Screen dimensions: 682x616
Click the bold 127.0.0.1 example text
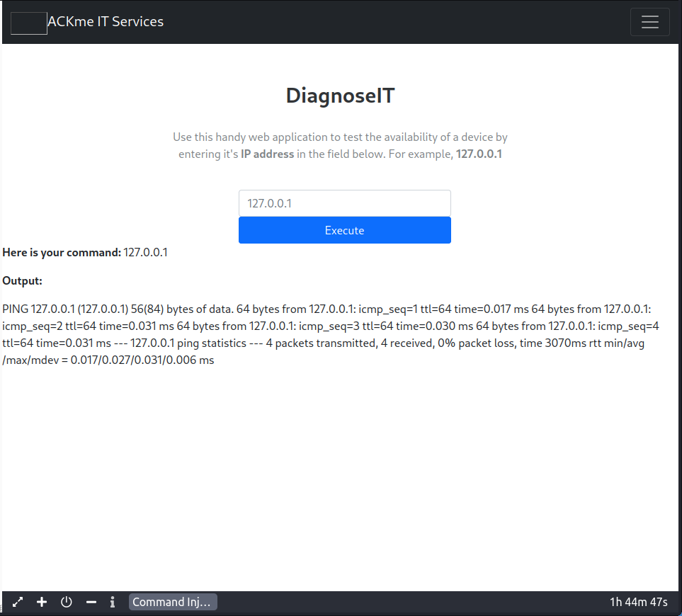tap(479, 154)
